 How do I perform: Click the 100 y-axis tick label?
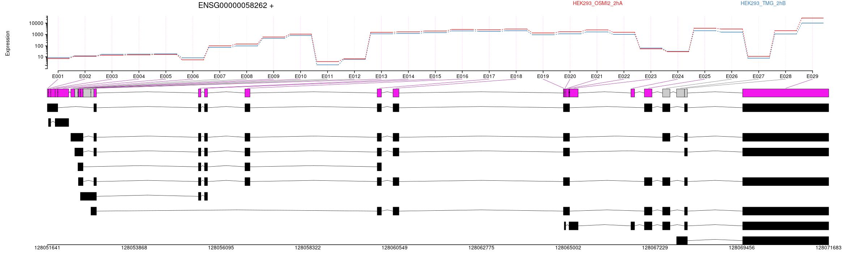tap(39, 46)
